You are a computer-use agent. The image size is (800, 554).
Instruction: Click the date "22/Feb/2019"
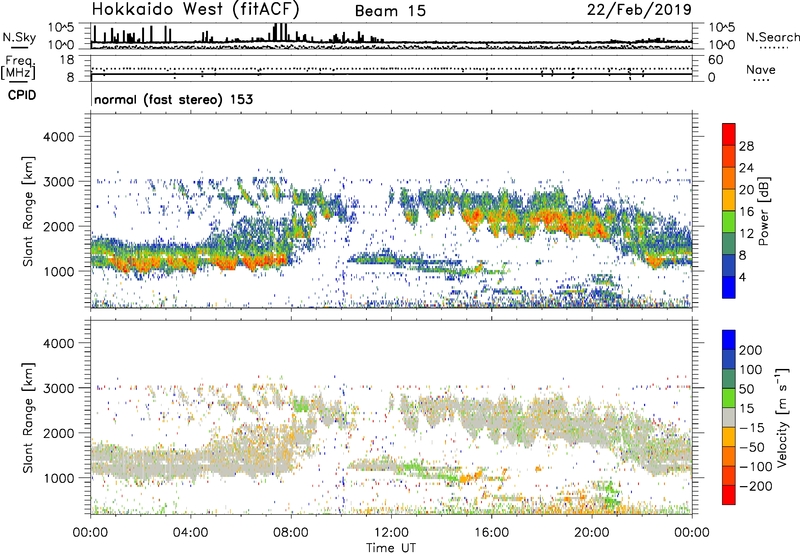coord(639,9)
